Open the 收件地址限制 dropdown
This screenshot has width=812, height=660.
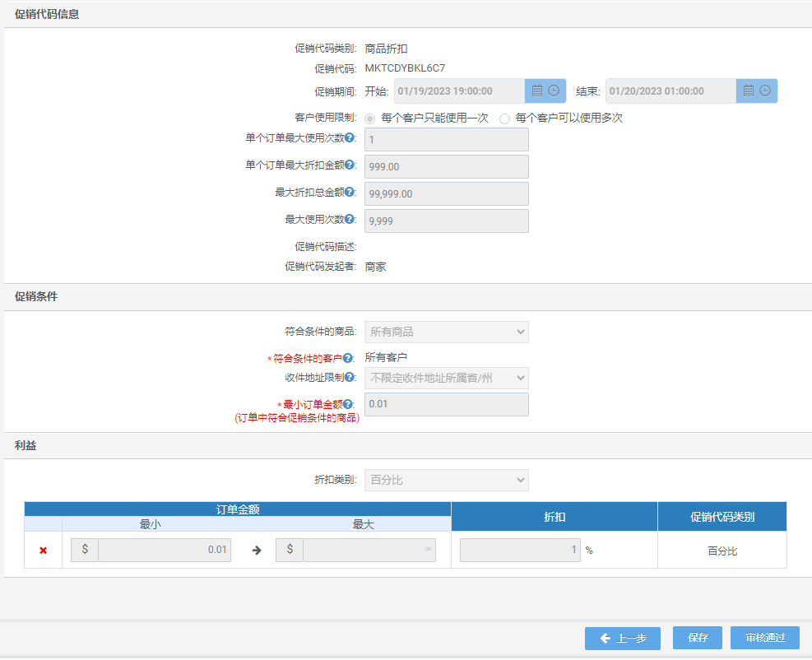446,378
